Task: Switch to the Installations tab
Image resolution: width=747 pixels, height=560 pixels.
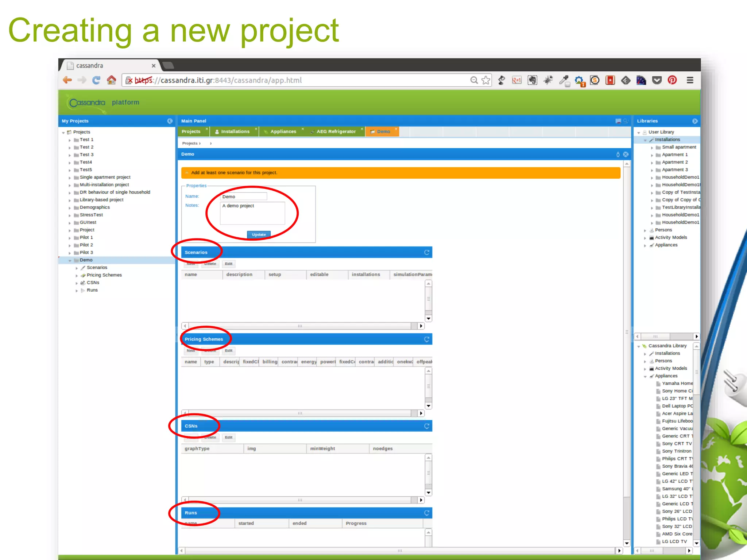Action: tap(235, 132)
